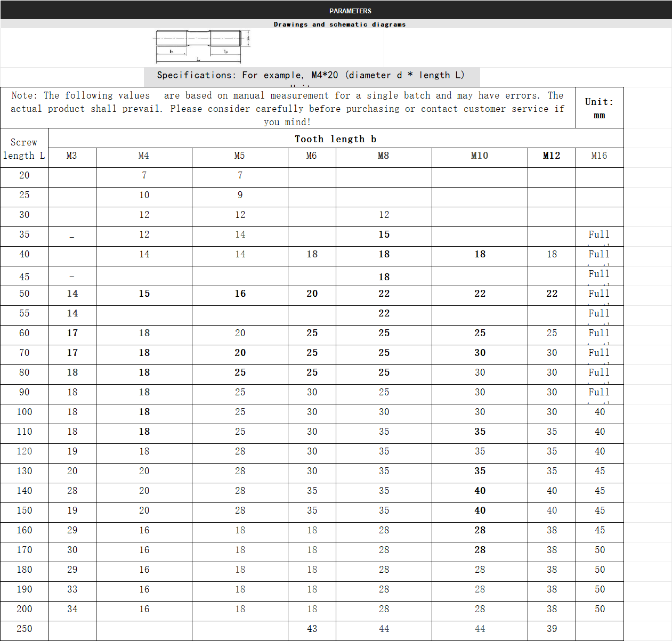This screenshot has height=641, width=672.
Task: Select the 'Unit: mm' cell
Action: pyautogui.click(x=599, y=108)
